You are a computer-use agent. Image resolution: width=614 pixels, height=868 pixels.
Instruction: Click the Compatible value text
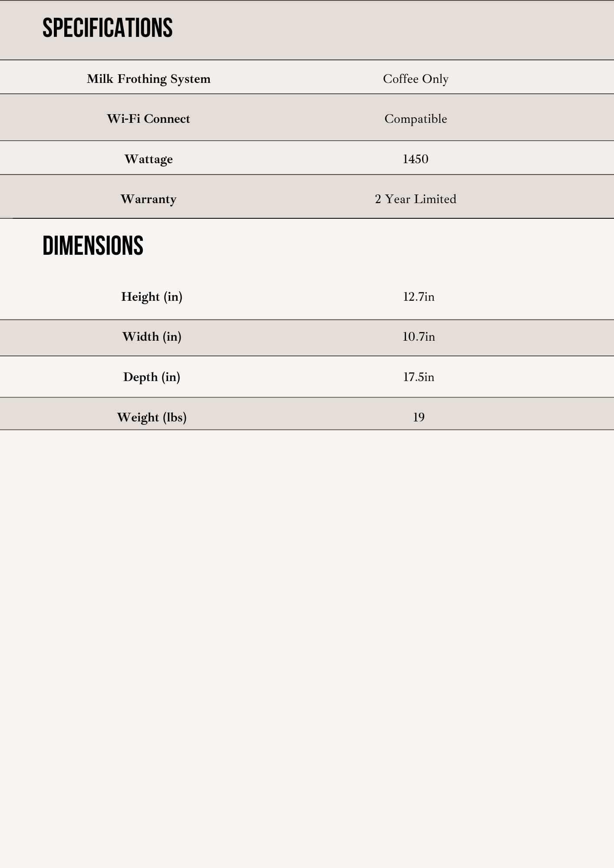[x=416, y=119]
